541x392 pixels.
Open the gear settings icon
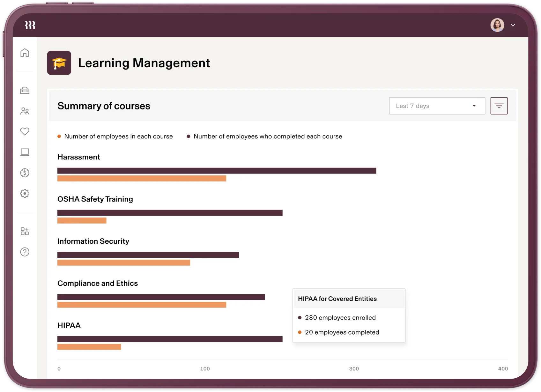(x=25, y=193)
